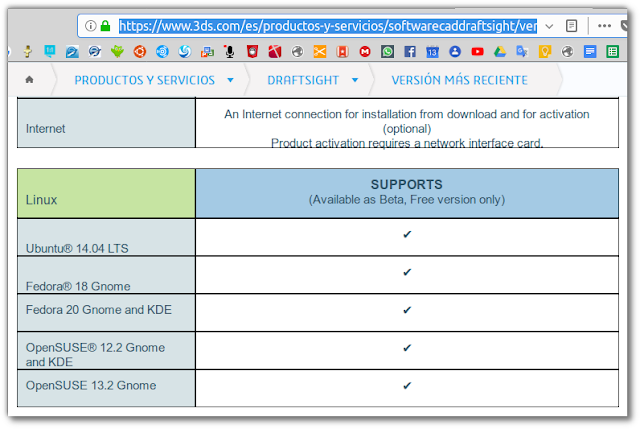Open the red faceted gem bookmark
640x429 pixels.
275,52
